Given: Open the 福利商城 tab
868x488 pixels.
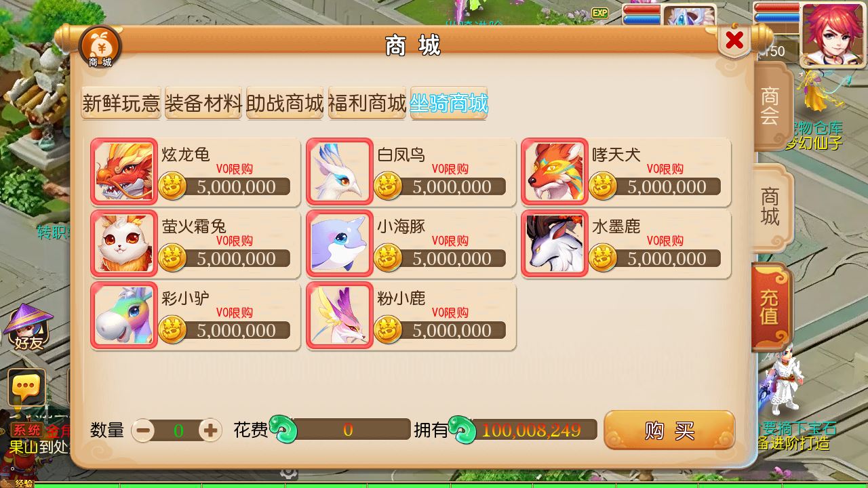Looking at the screenshot, I should [367, 103].
